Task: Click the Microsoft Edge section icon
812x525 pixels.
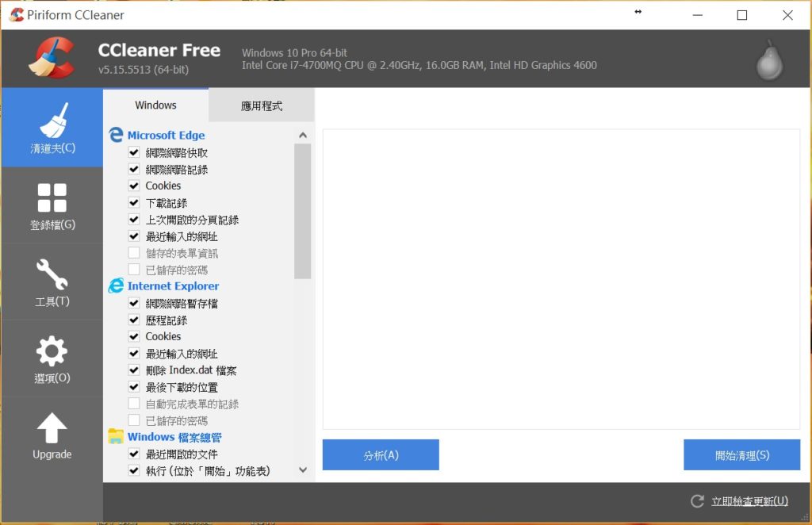Action: coord(116,135)
